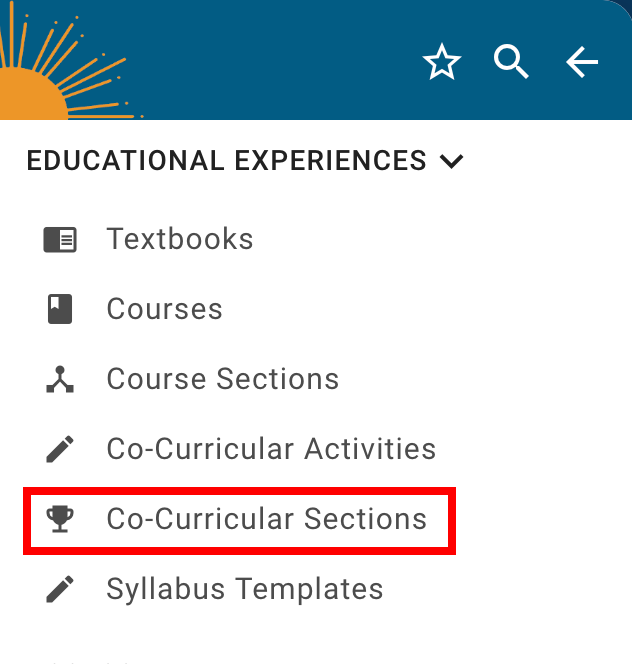Go to Course Sections
The width and height of the screenshot is (632, 664).
223,380
